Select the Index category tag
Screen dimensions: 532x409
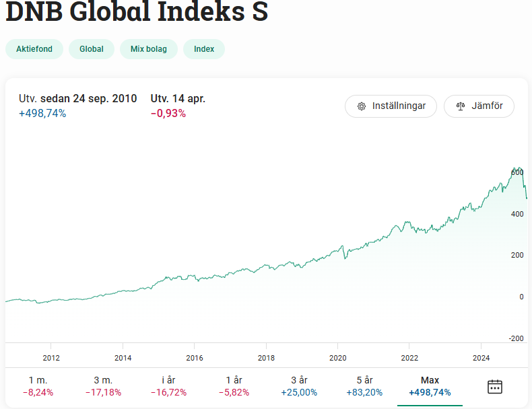pyautogui.click(x=204, y=49)
